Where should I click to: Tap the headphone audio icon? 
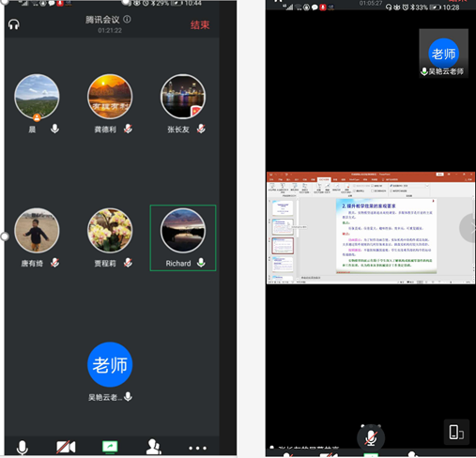coord(14,24)
